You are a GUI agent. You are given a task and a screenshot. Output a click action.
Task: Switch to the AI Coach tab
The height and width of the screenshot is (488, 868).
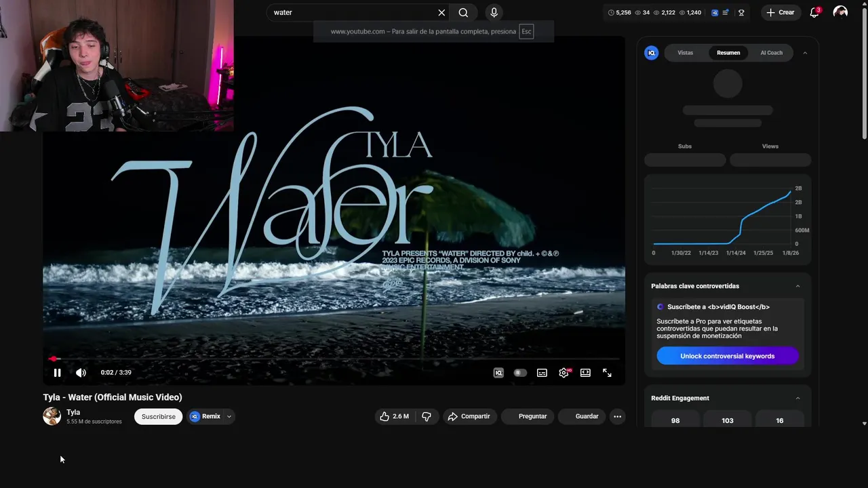771,53
